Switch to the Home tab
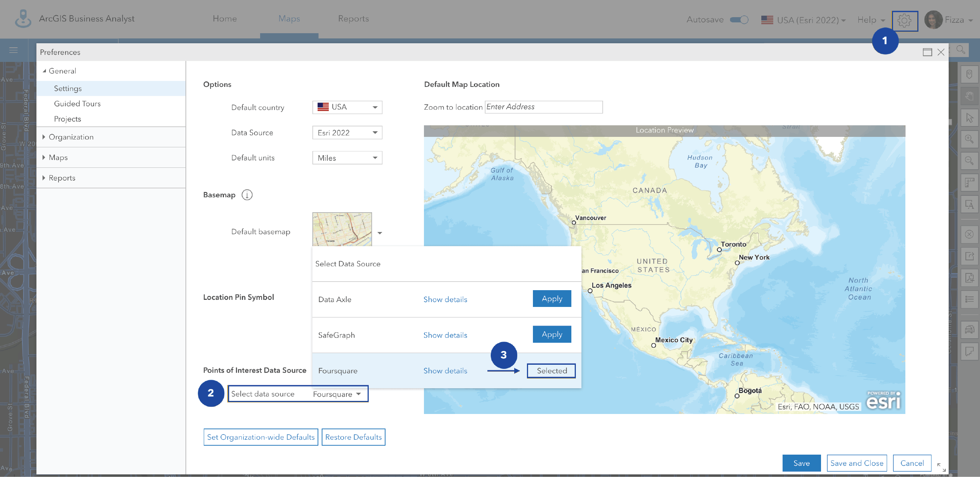 (224, 19)
